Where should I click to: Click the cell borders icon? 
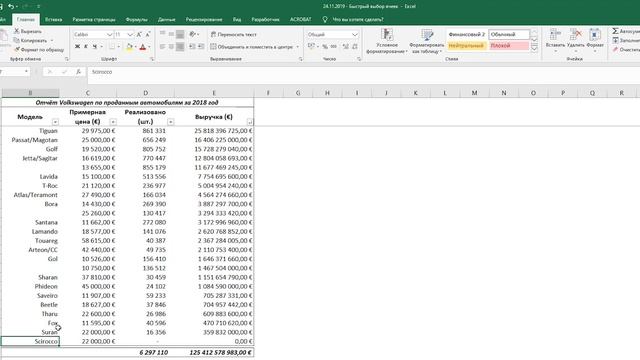click(111, 47)
